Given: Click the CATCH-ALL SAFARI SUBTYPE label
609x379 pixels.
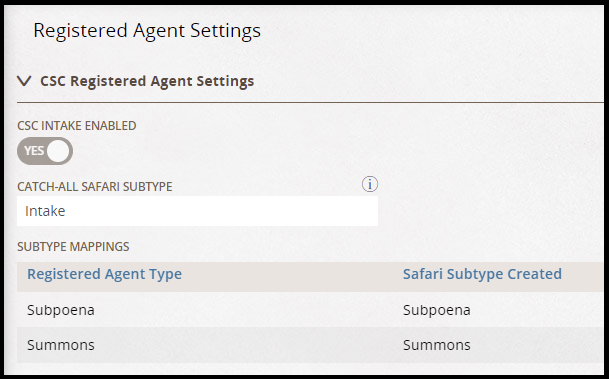Looking at the screenshot, I should (x=95, y=187).
